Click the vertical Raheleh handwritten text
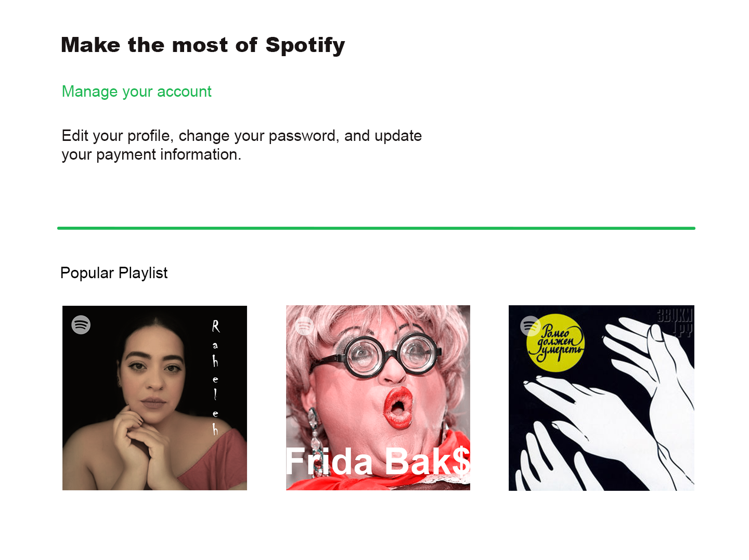The image size is (749, 560). point(215,377)
